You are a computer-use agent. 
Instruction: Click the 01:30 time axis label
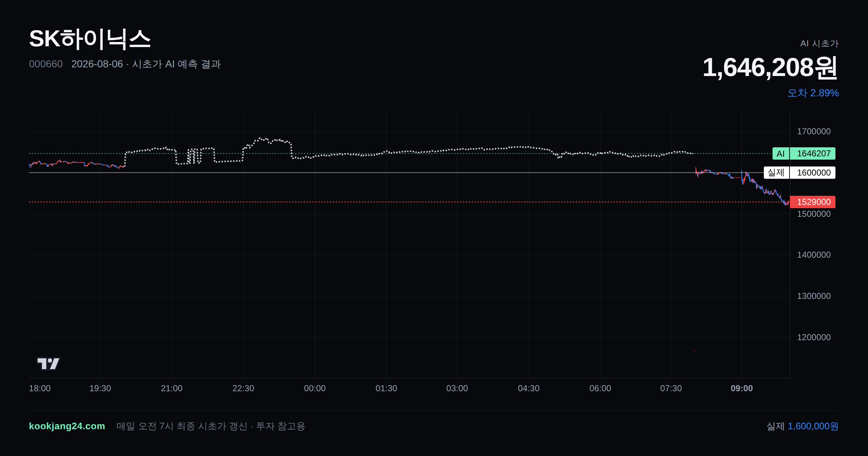(x=386, y=388)
